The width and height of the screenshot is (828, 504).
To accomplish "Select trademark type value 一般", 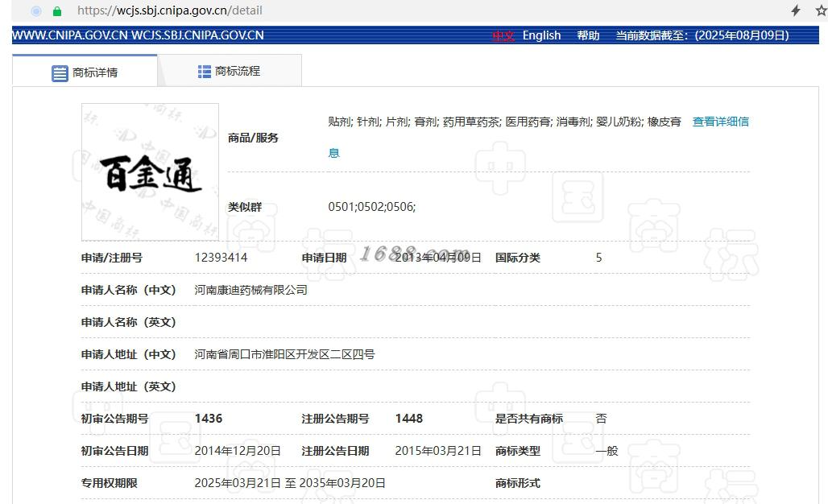I will (607, 451).
